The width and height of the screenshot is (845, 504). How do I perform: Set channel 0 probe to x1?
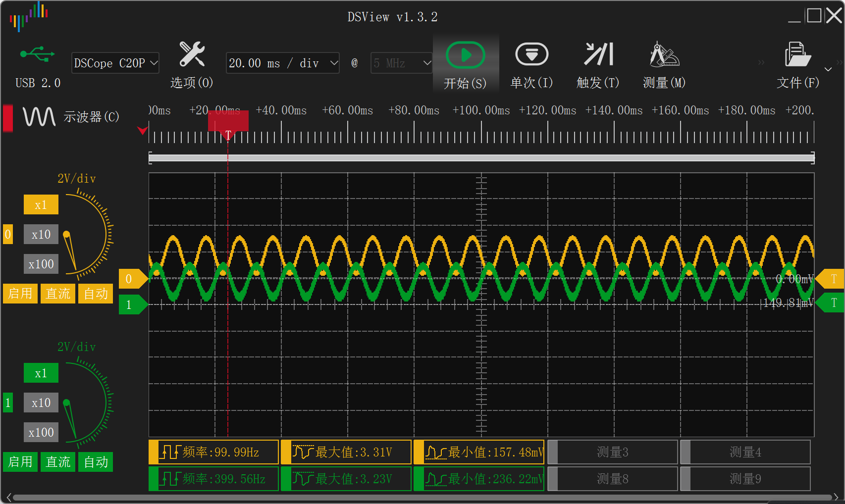point(41,204)
